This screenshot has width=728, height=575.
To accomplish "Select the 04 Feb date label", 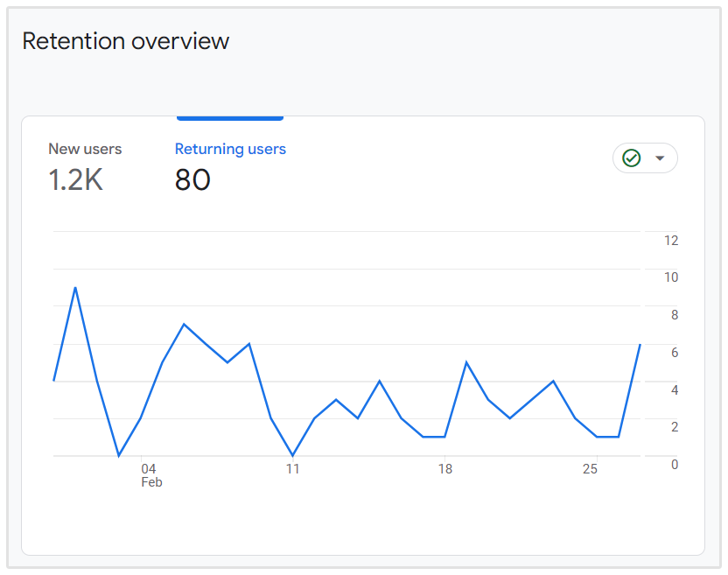I will (x=150, y=475).
